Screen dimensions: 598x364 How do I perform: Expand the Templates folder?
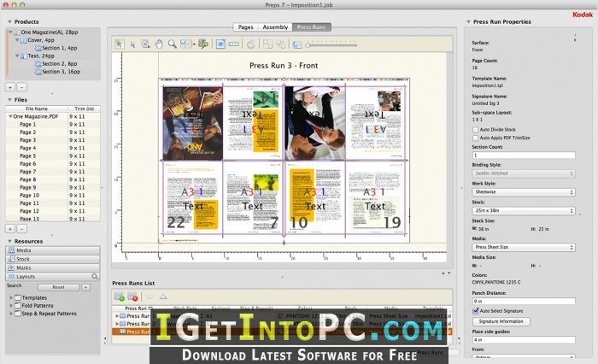click(x=11, y=297)
